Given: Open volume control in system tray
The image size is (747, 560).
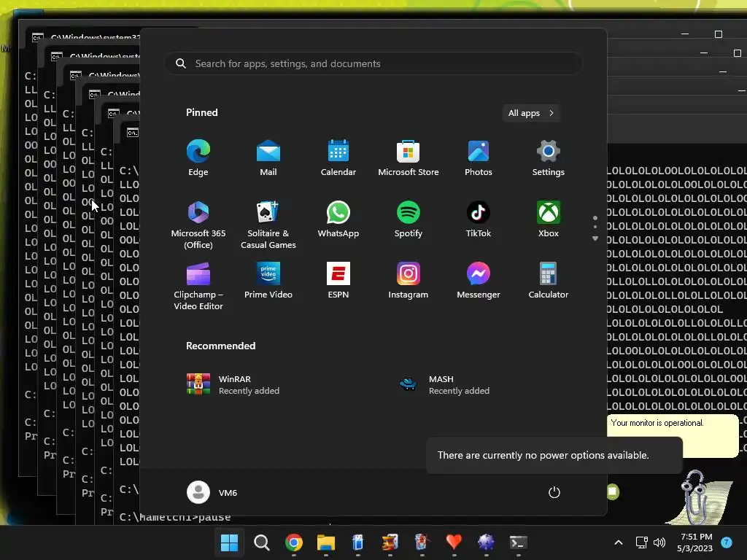Looking at the screenshot, I should (x=659, y=542).
